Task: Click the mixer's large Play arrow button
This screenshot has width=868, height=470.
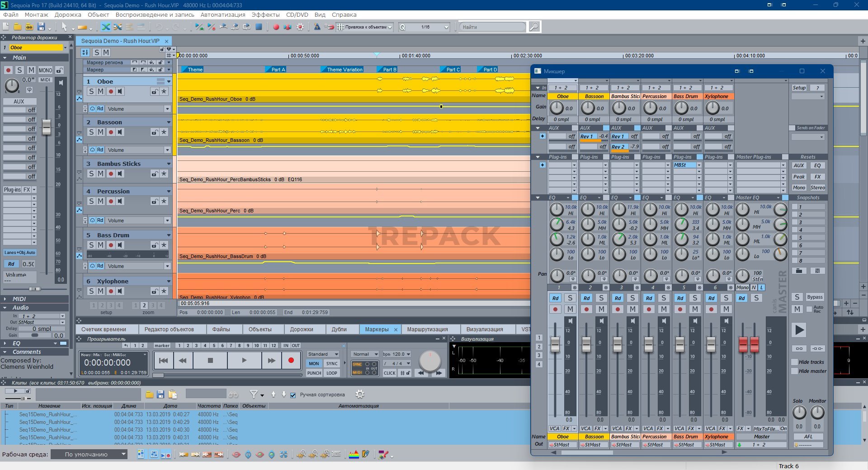Action: (x=799, y=330)
